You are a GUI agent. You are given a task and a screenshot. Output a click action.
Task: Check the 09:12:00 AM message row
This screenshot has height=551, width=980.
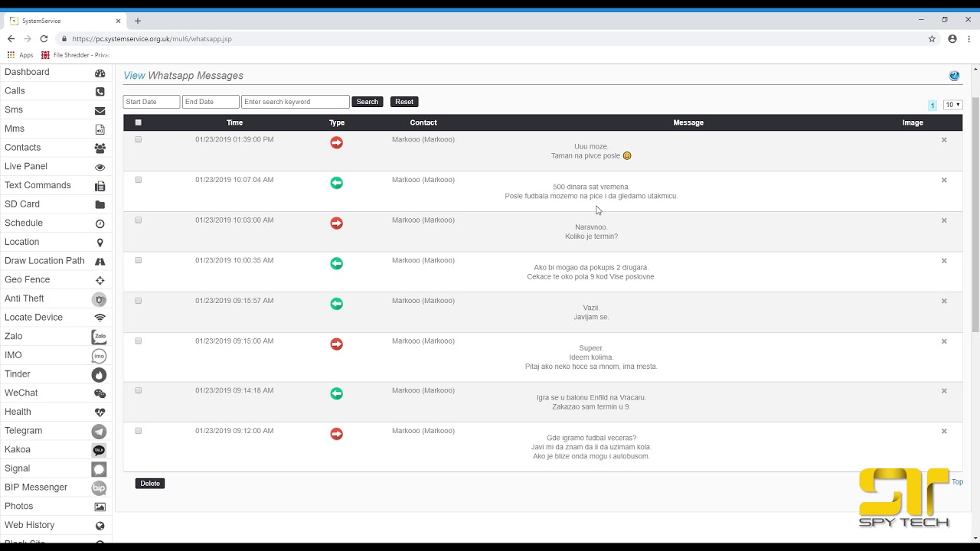coord(139,431)
